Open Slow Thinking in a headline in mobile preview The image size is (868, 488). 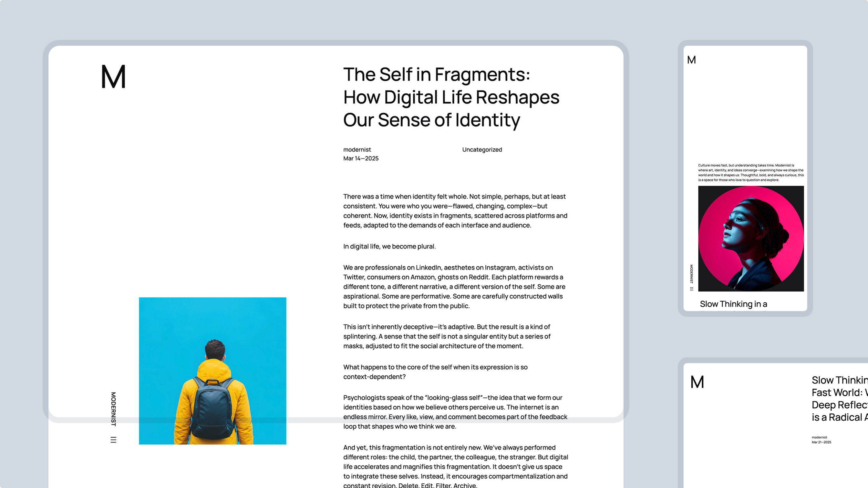pyautogui.click(x=733, y=304)
